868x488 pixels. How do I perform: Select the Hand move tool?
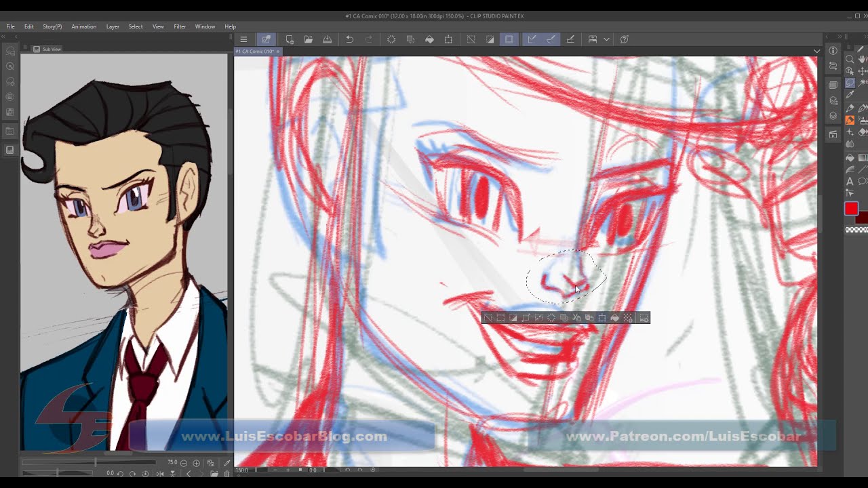coord(863,60)
